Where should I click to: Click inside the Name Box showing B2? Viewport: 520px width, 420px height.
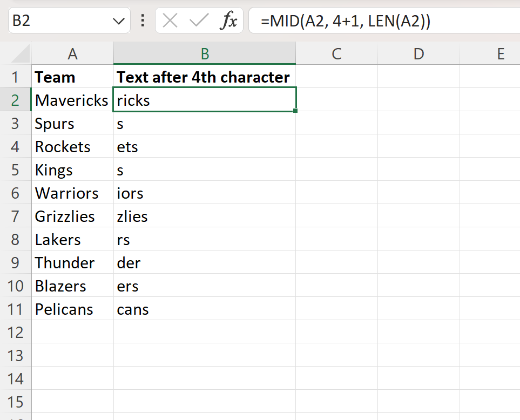[60, 21]
